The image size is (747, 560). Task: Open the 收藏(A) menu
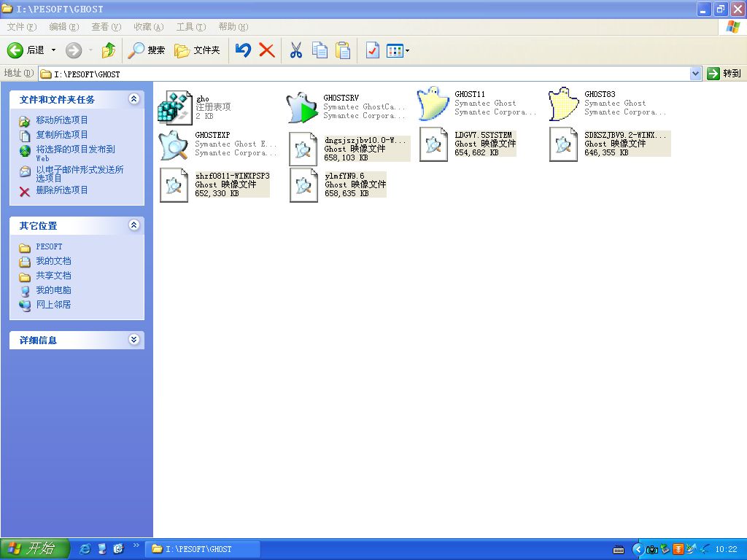pyautogui.click(x=149, y=27)
